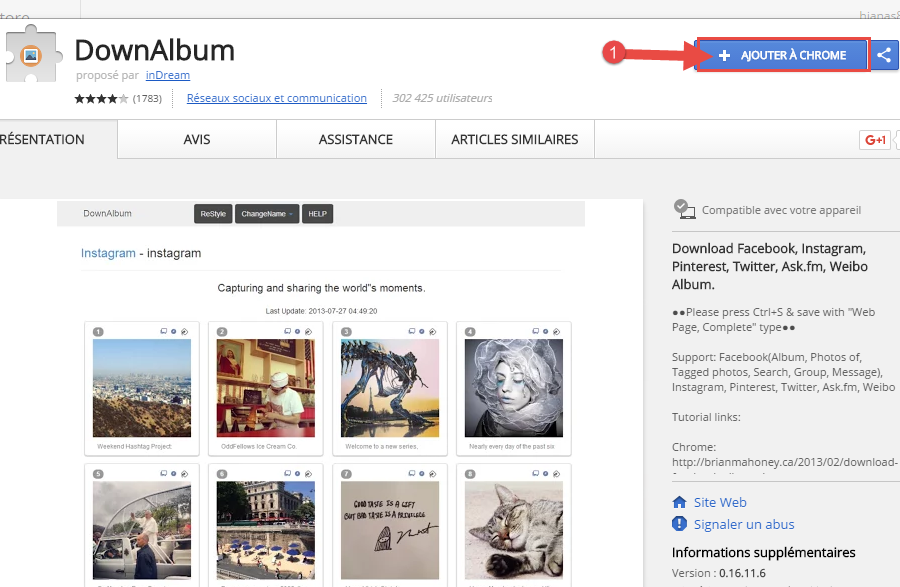Click comment icon on photo card 6

[288, 474]
